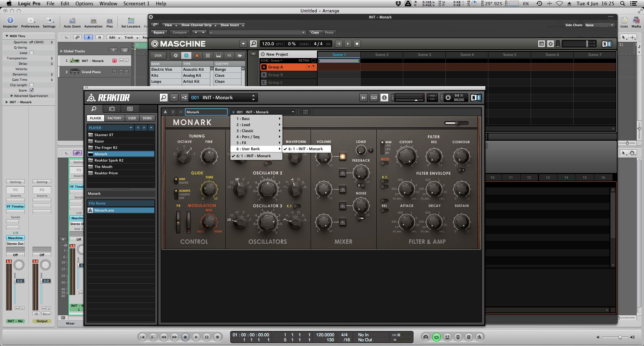Select the Maschine Sounds orange square filter
The image size is (644, 346).
pos(197,56)
